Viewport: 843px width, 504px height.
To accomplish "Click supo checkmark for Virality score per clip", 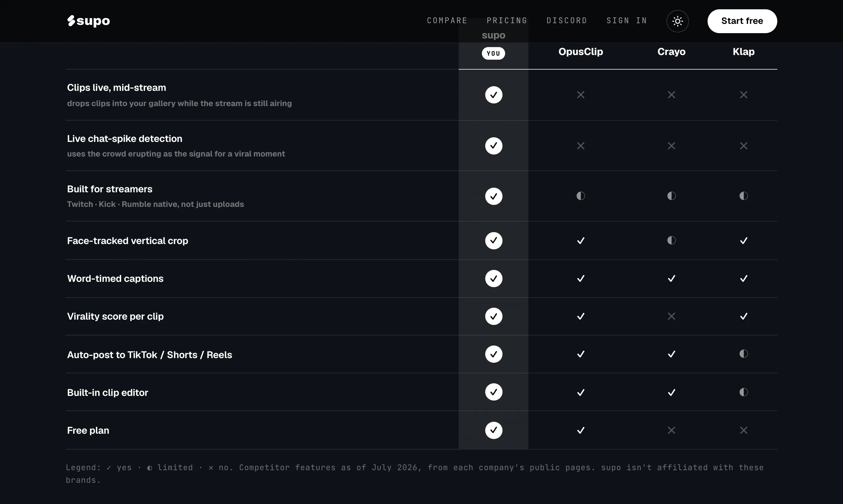I will point(494,316).
